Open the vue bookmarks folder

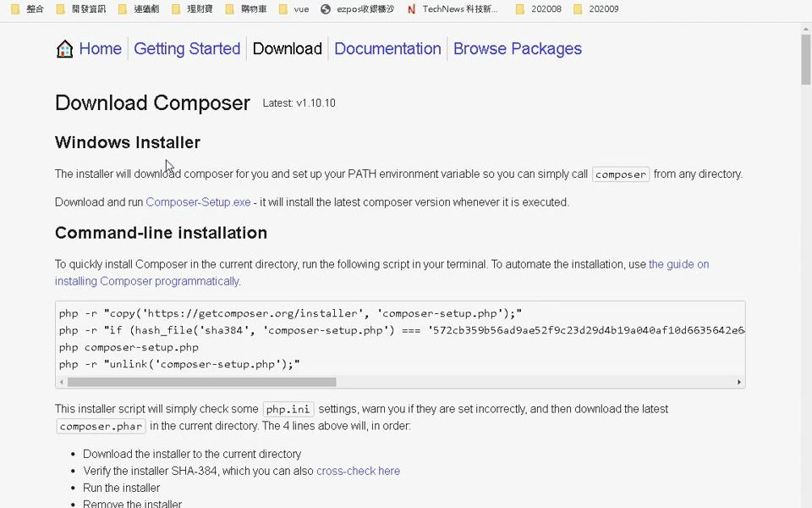[295, 9]
